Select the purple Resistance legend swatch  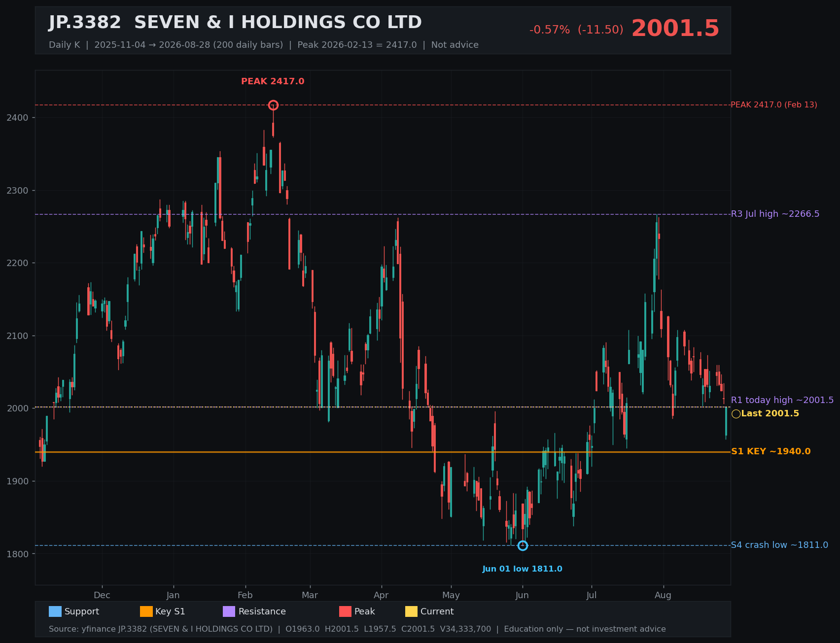[x=229, y=611]
